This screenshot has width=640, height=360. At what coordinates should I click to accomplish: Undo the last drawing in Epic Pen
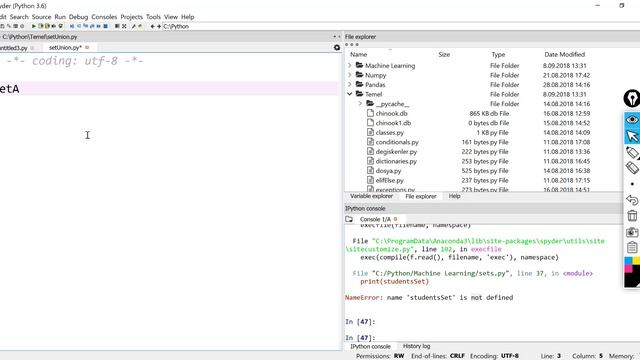pos(632,200)
